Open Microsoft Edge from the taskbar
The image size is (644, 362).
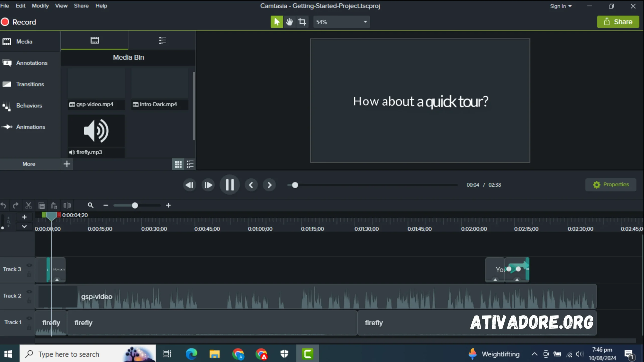coord(191,354)
